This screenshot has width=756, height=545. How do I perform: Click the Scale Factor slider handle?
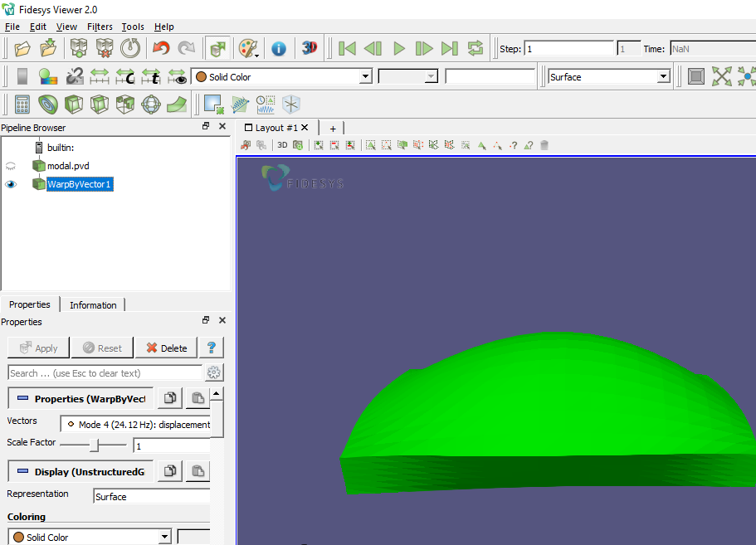(95, 445)
